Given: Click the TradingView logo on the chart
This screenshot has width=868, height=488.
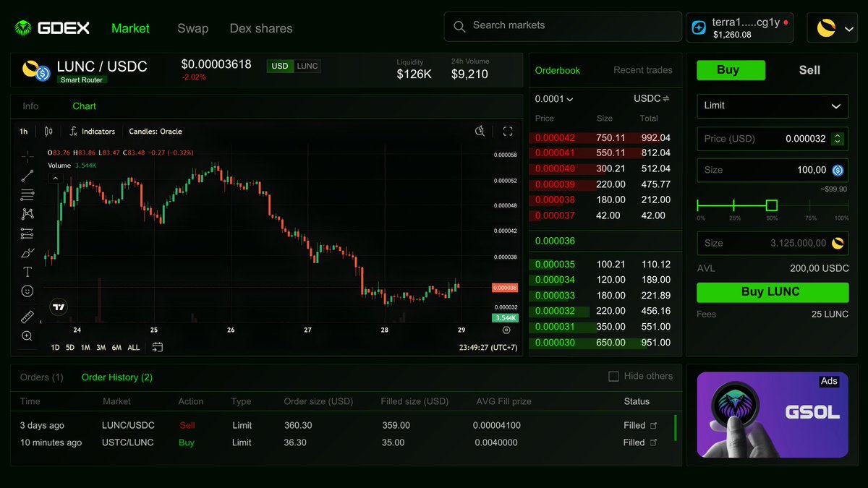Looking at the screenshot, I should 59,307.
